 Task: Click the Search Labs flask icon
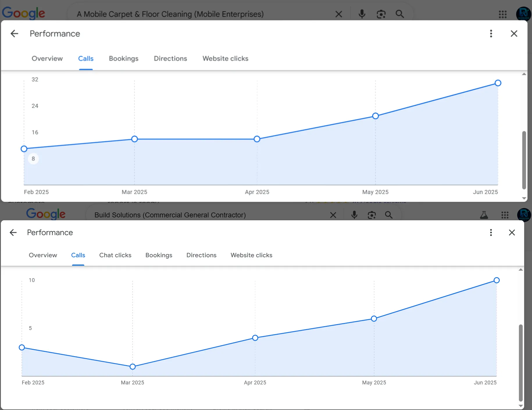[484, 215]
